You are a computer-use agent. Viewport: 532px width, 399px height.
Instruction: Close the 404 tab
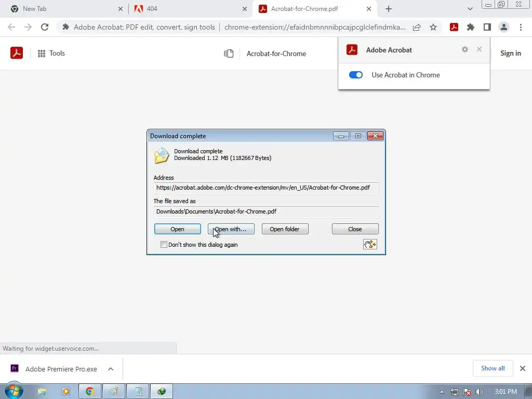pyautogui.click(x=245, y=9)
